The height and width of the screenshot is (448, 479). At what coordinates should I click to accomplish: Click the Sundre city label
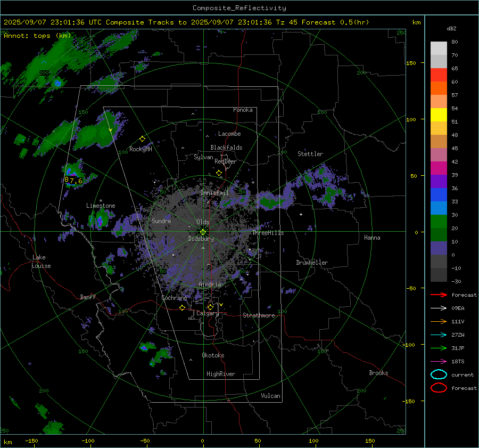(x=161, y=221)
